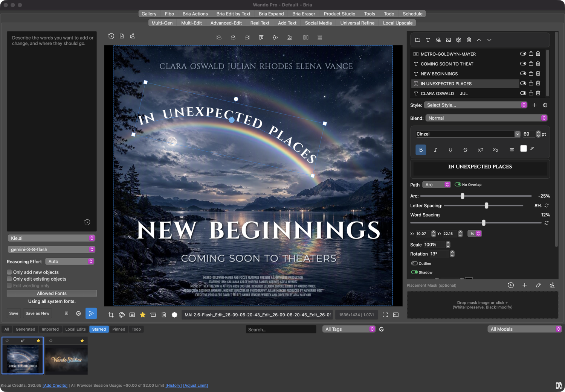Reset letter spacing with the refresh icon
The width and height of the screenshot is (565, 392).
[x=547, y=205]
